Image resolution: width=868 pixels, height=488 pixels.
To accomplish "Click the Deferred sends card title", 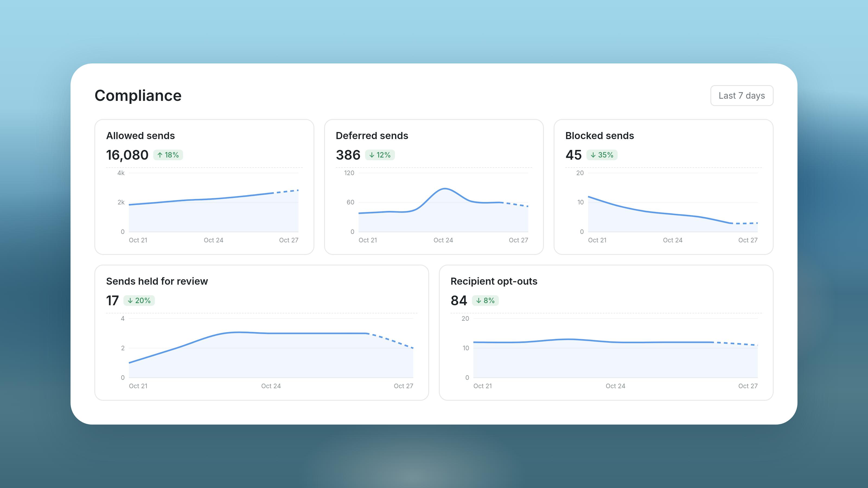I will coord(372,136).
